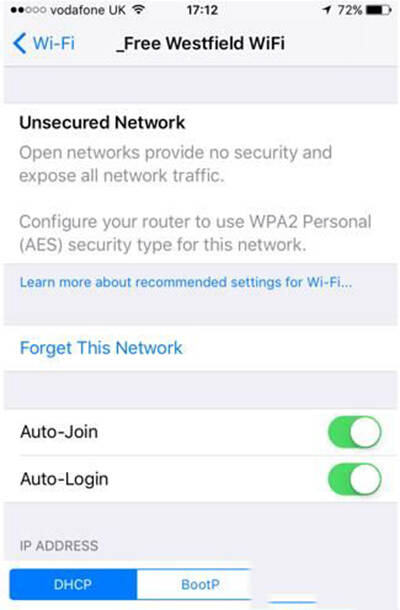
Task: Tap the Unsecured Network heading
Action: coord(102,123)
